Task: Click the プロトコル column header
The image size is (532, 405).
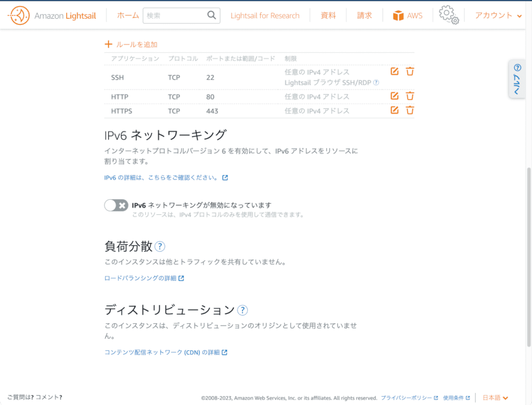Action: point(183,58)
